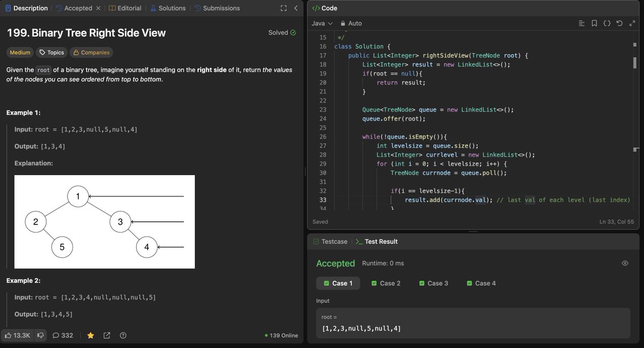Image resolution: width=644 pixels, height=348 pixels.
Task: Collapse the description panel with chevron
Action: 296,8
